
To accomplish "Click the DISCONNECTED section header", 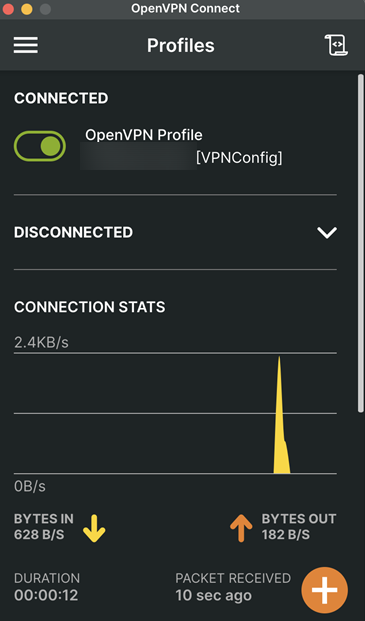I will click(x=74, y=232).
